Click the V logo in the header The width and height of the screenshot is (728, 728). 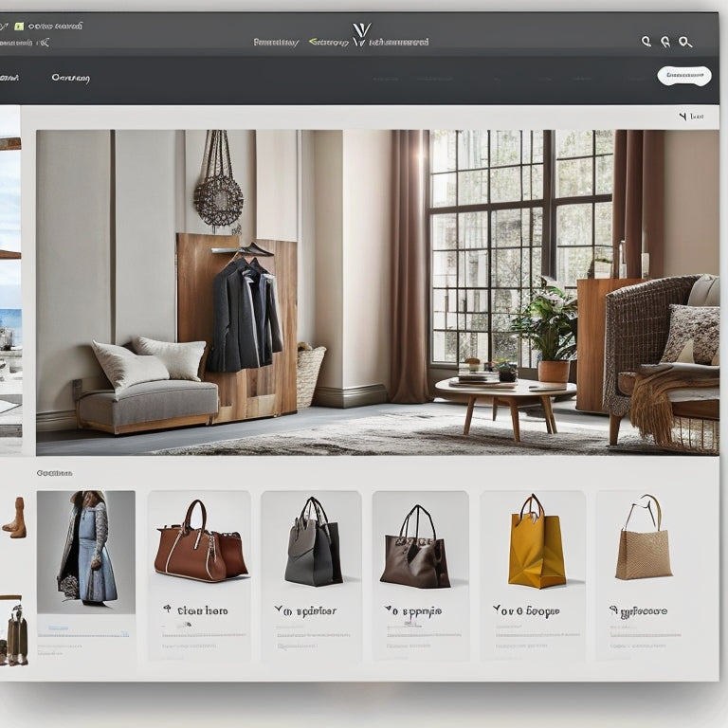[x=360, y=32]
